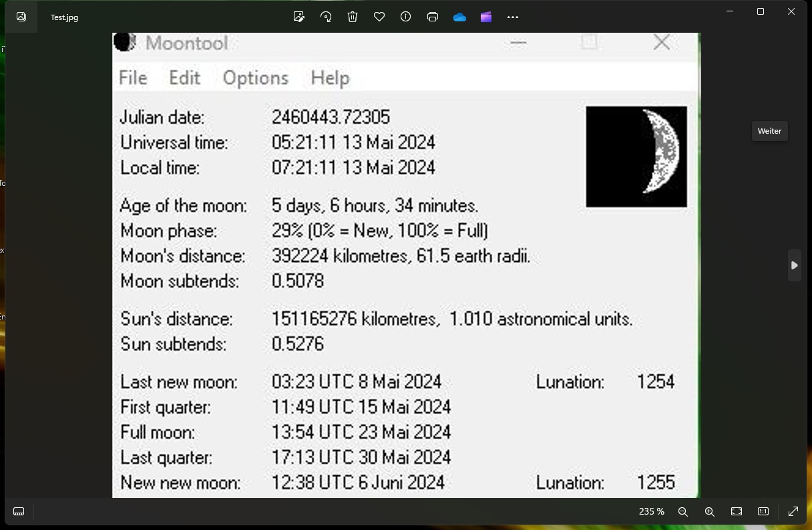Click the Moon phase value starting with 29%
Image resolution: width=812 pixels, height=530 pixels.
click(x=380, y=231)
